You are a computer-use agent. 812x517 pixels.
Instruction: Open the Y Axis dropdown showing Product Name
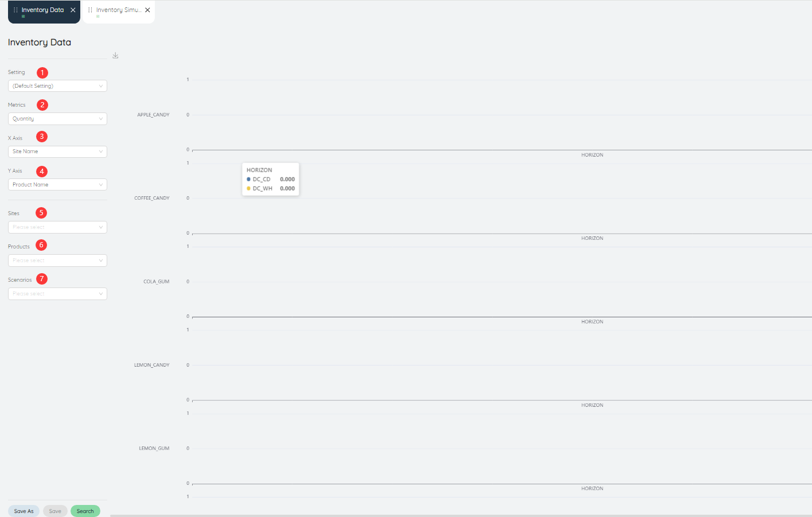(x=57, y=185)
